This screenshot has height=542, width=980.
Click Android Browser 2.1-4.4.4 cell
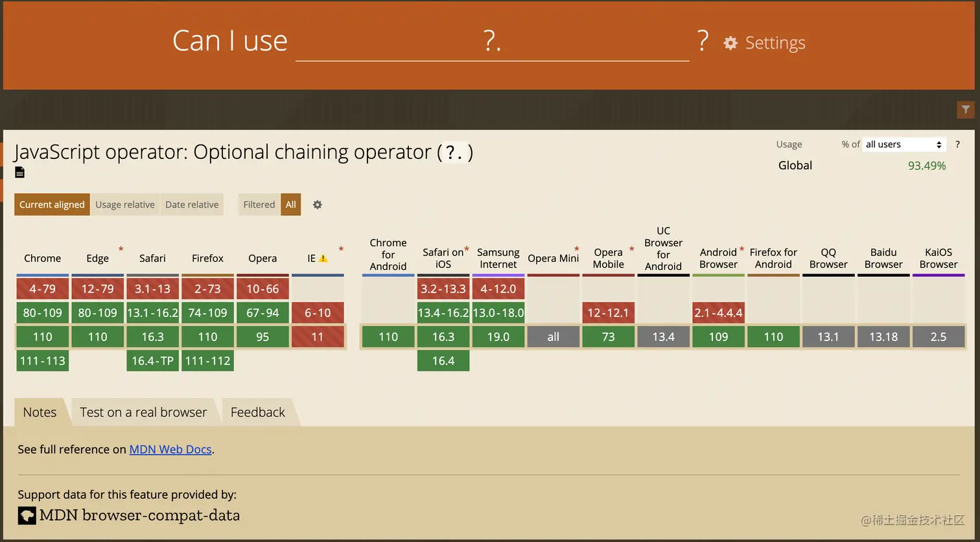[718, 312]
